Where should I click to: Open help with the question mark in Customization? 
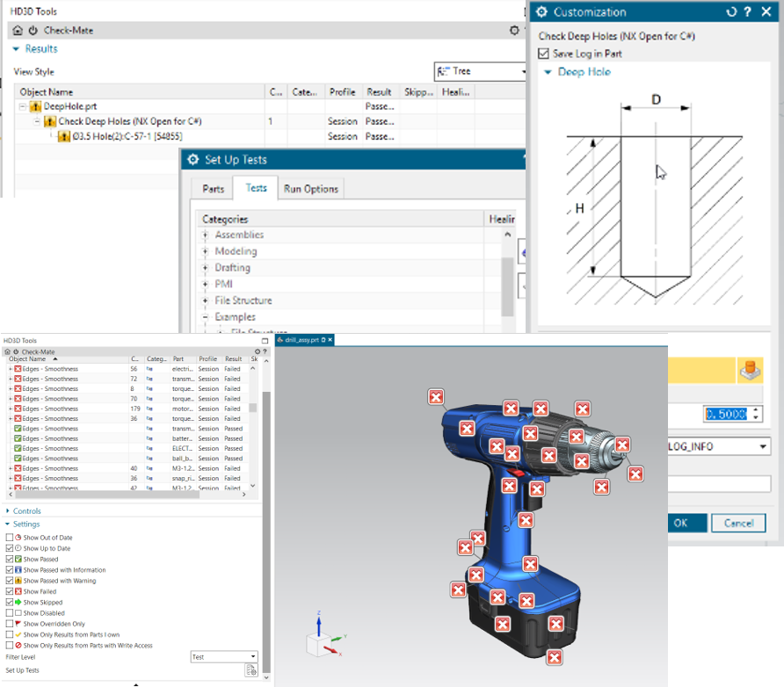pos(748,11)
